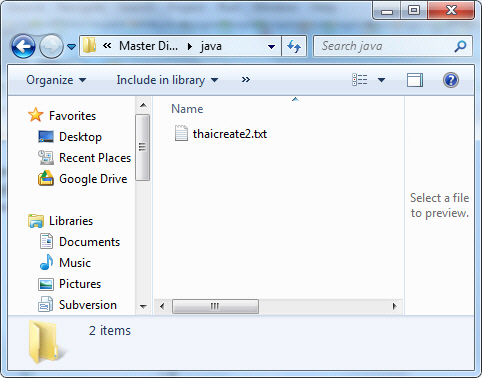
Task: Select Master Di... in address bar
Action: pyautogui.click(x=148, y=46)
